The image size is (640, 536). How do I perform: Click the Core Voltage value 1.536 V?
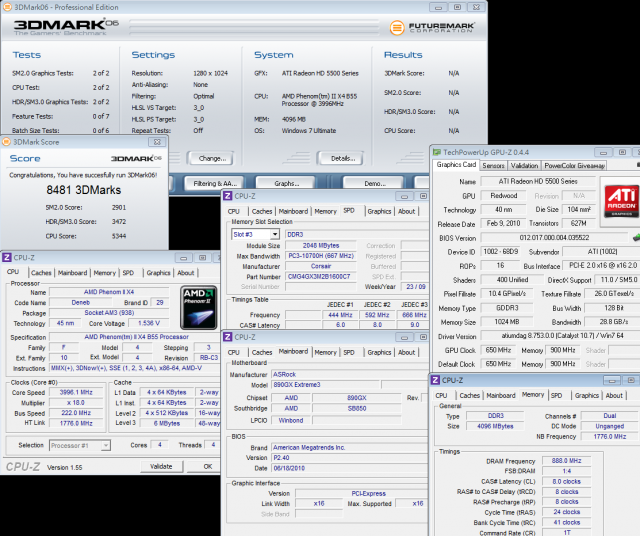tap(149, 323)
